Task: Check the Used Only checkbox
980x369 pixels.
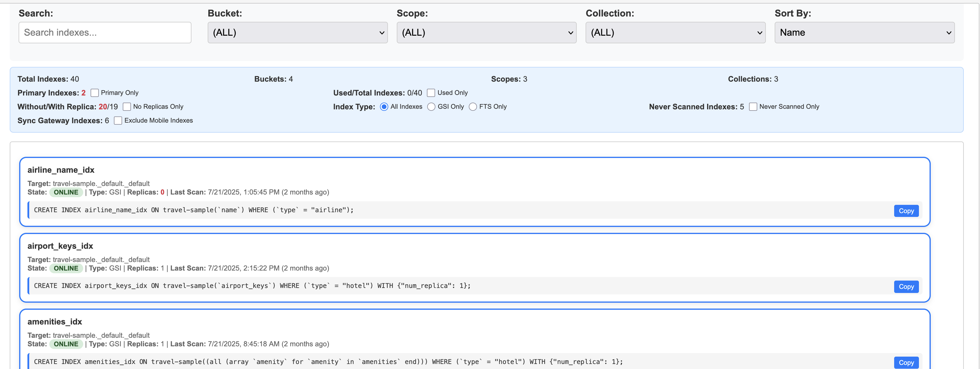Action: (x=431, y=93)
